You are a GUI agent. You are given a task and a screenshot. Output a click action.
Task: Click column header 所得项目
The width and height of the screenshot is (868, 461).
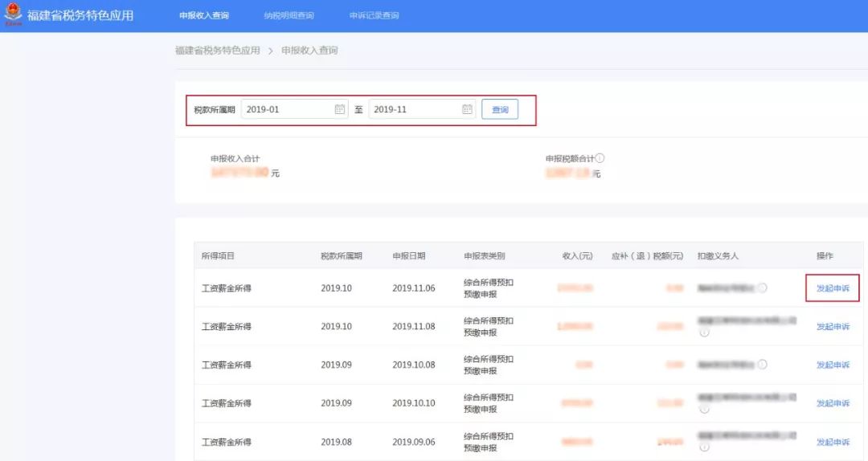(218, 255)
